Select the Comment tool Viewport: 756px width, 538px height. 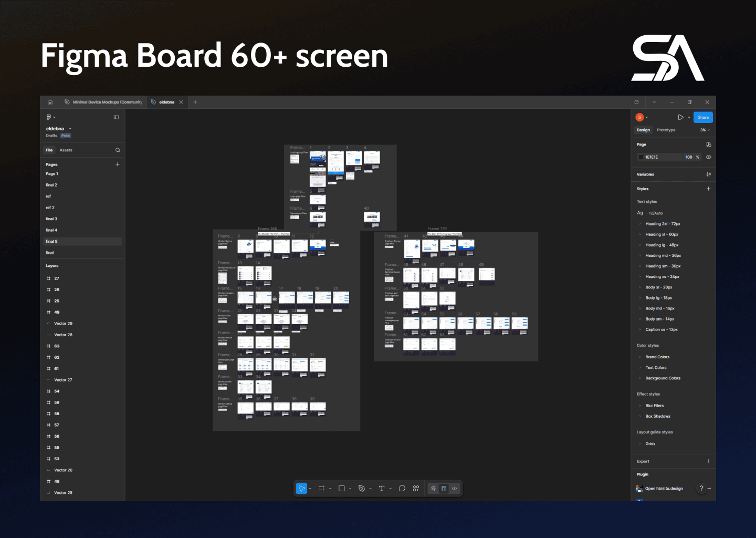pyautogui.click(x=402, y=489)
